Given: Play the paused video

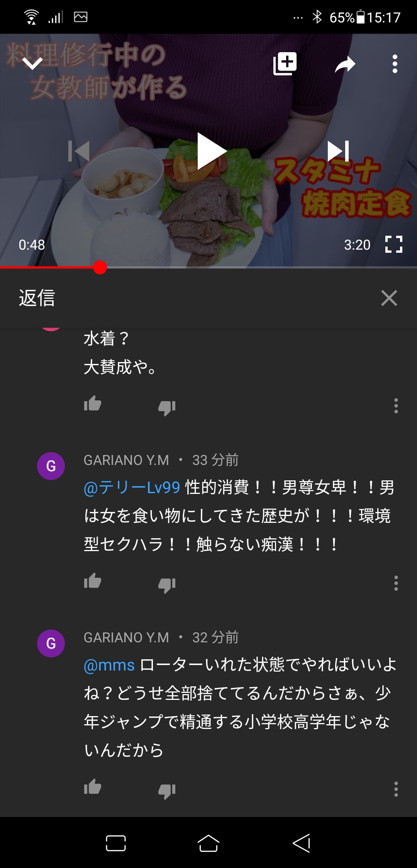Looking at the screenshot, I should coord(211,151).
